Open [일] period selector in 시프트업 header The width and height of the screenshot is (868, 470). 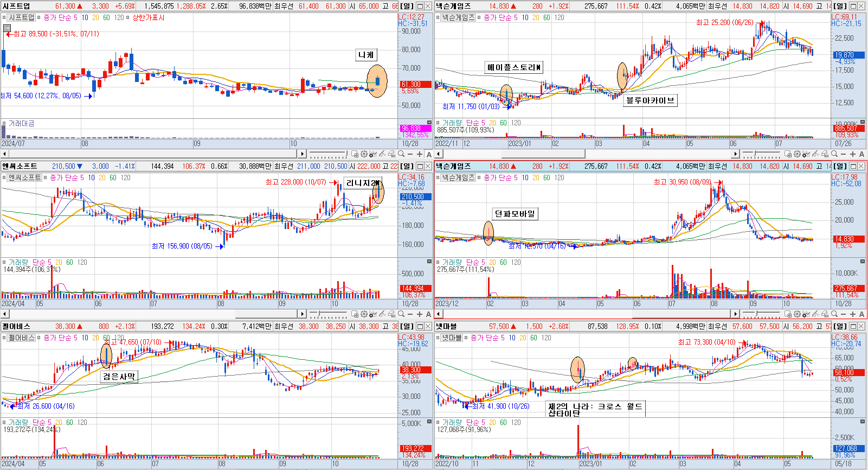(x=407, y=6)
